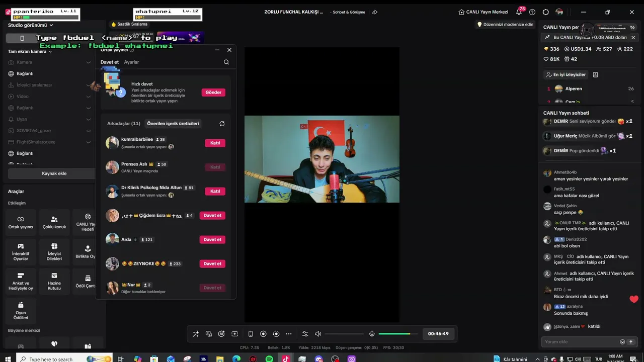Adjust the microphone level slider
644x362 pixels.
398,334
